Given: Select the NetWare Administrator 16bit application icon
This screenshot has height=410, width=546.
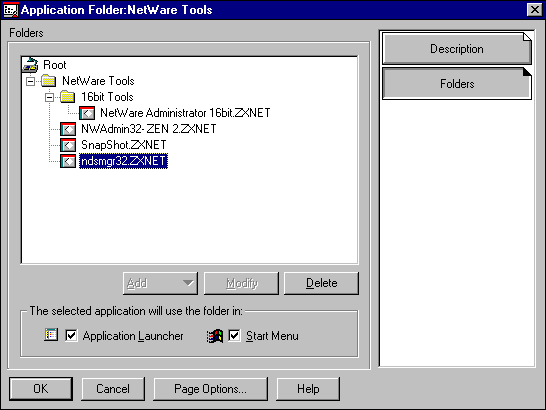Looking at the screenshot, I should [x=87, y=113].
